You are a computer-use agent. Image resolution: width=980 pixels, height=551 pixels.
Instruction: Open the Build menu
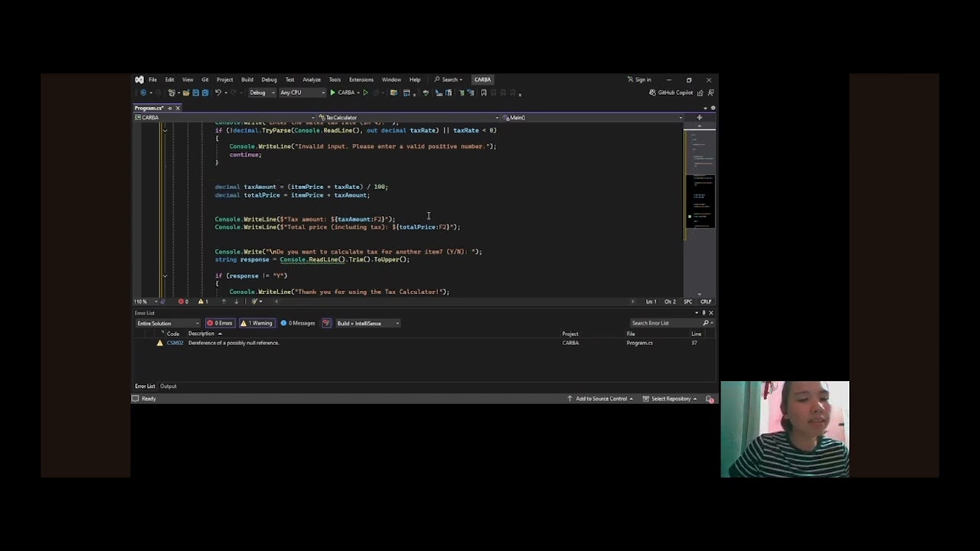pos(247,80)
